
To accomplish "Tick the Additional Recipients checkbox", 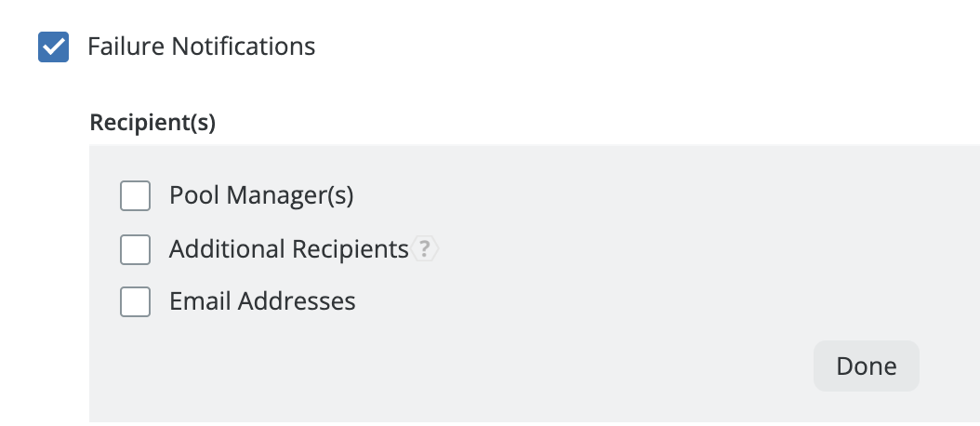I will coord(136,249).
